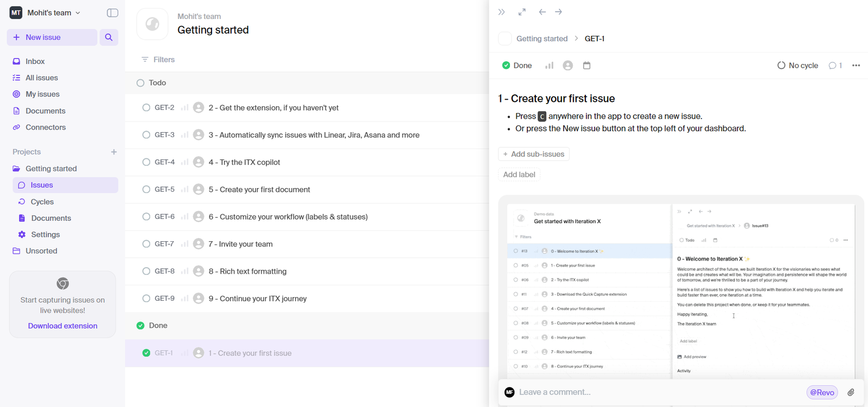The width and height of the screenshot is (868, 407).
Task: Collapse the issue panel with double chevron
Action: [502, 12]
